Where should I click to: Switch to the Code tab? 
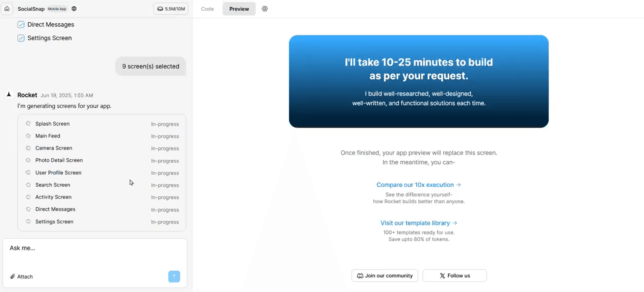click(x=207, y=9)
